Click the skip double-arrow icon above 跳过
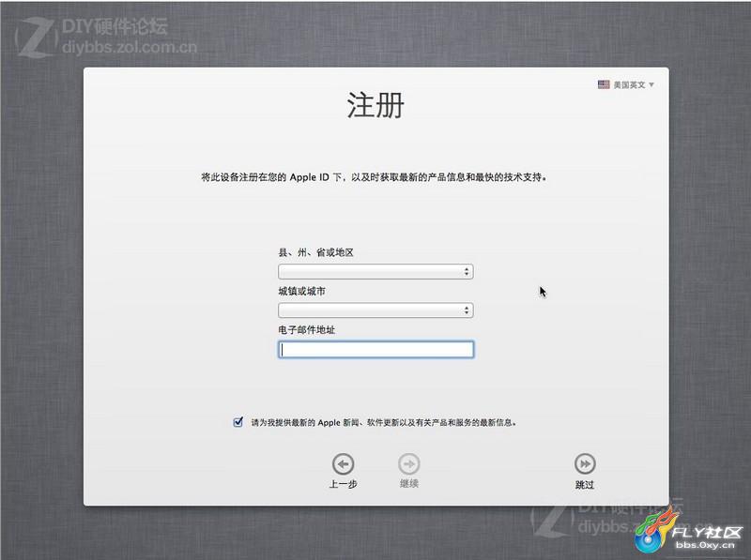This screenshot has height=560, width=751. click(585, 463)
